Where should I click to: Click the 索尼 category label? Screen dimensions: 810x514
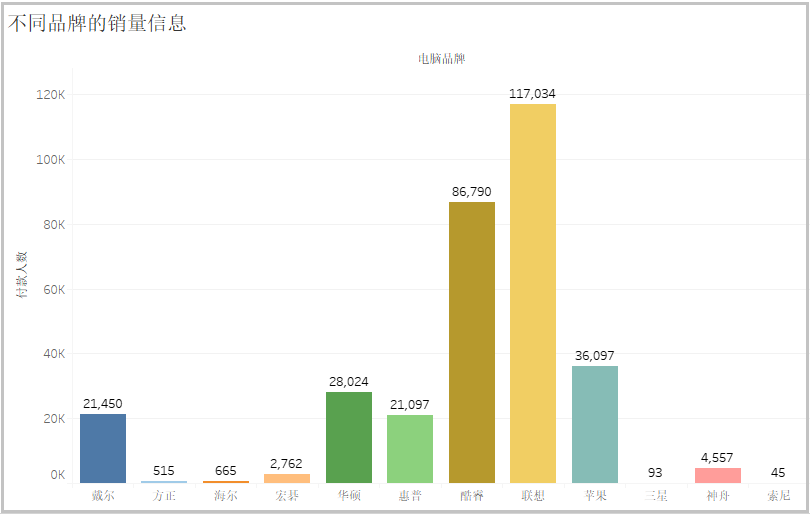(x=779, y=496)
